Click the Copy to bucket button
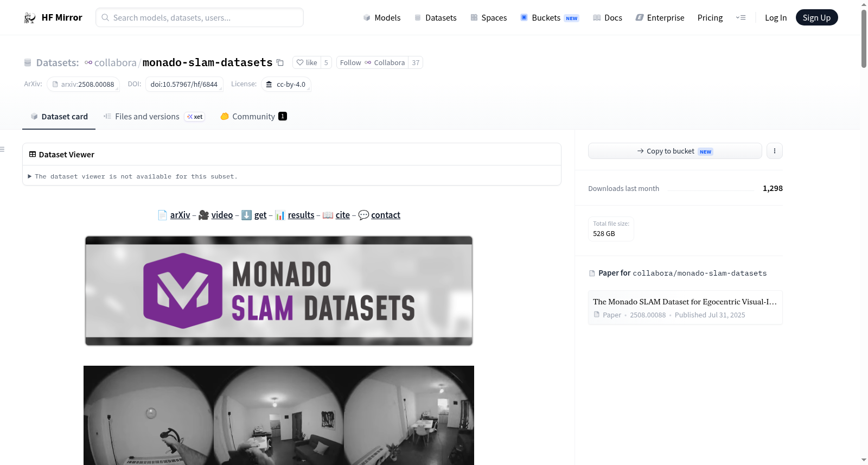This screenshot has width=868, height=465. [x=675, y=151]
